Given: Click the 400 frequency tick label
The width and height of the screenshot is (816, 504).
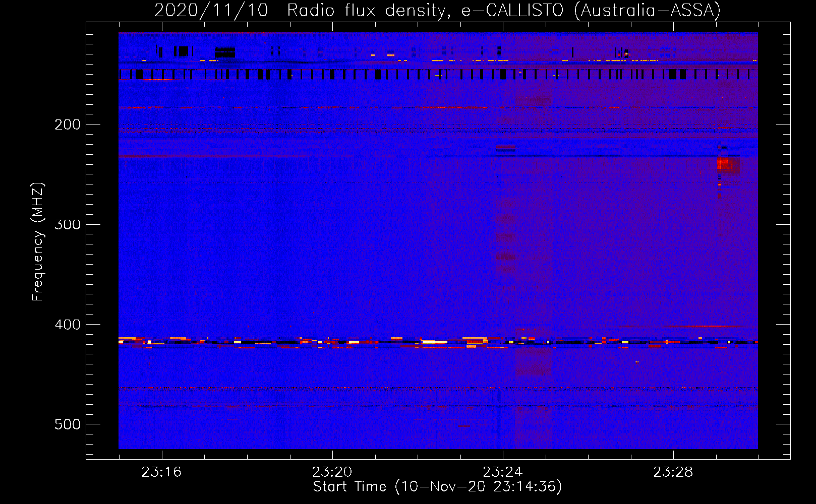Looking at the screenshot, I should 68,325.
